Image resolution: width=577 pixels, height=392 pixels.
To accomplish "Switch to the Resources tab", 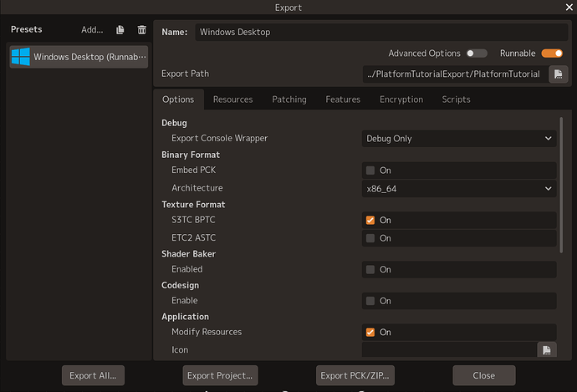I will [x=233, y=99].
